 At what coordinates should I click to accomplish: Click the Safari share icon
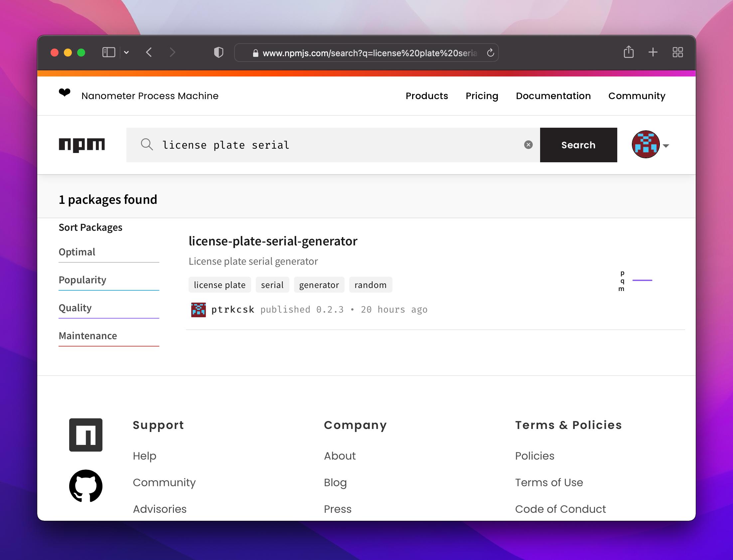[x=628, y=52]
